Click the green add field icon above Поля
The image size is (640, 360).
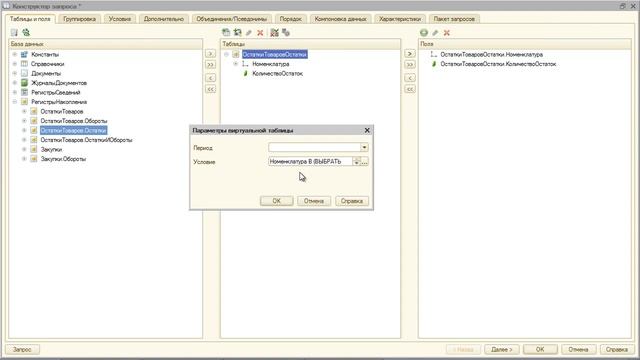point(424,33)
